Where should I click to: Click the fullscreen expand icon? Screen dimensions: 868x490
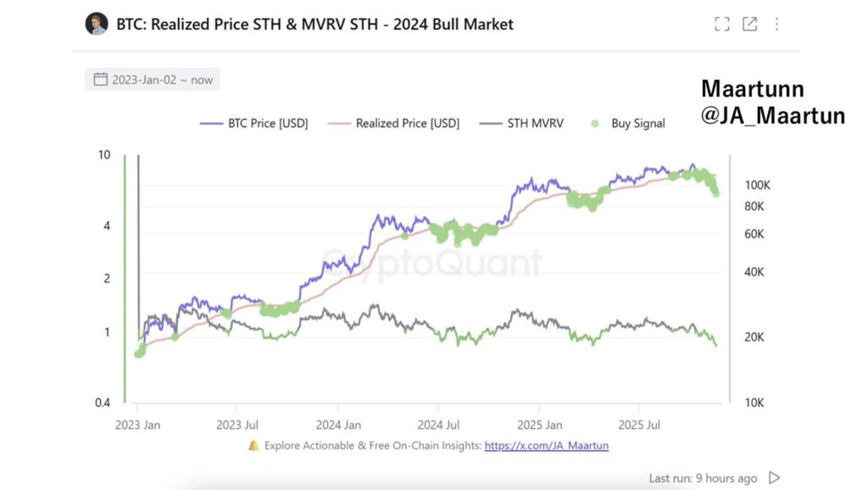[x=721, y=24]
